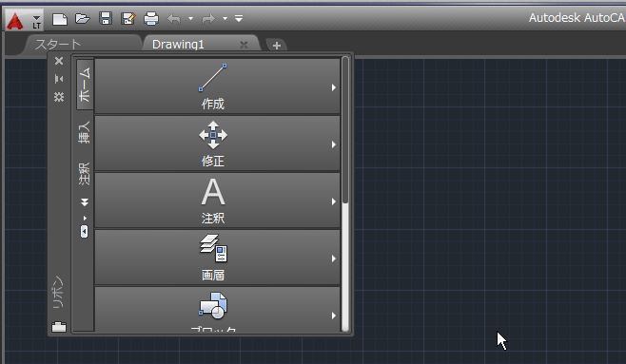Toggle auto-hide on the ribbon palette
Viewport: 626px width, 364px height.
coord(59,79)
